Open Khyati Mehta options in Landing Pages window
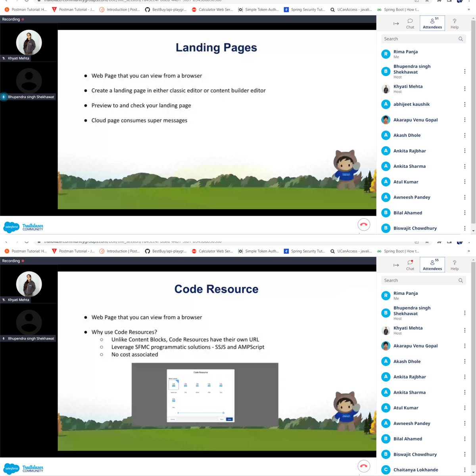The width and height of the screenshot is (476, 476). click(x=464, y=89)
